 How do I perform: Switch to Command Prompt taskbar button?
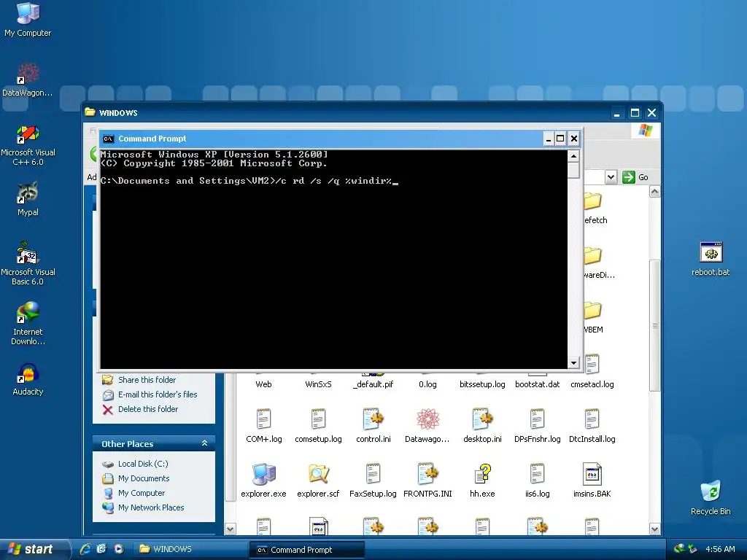tap(307, 550)
